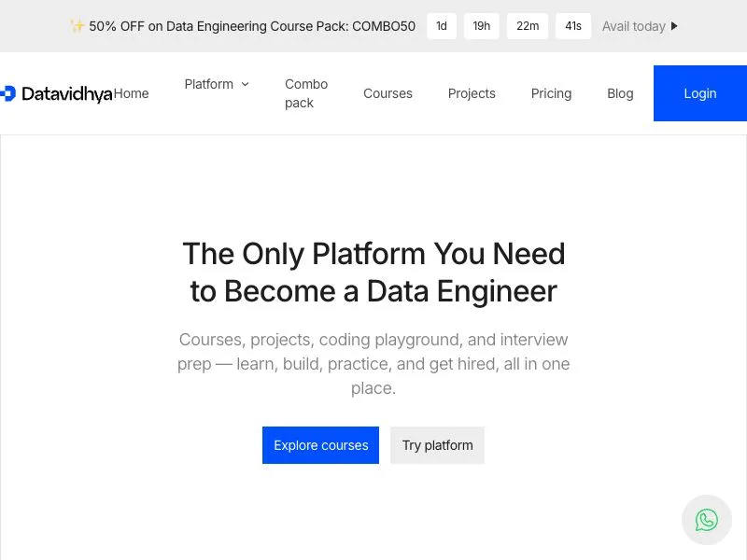Expand the Platform dropdown chevron

point(246,84)
